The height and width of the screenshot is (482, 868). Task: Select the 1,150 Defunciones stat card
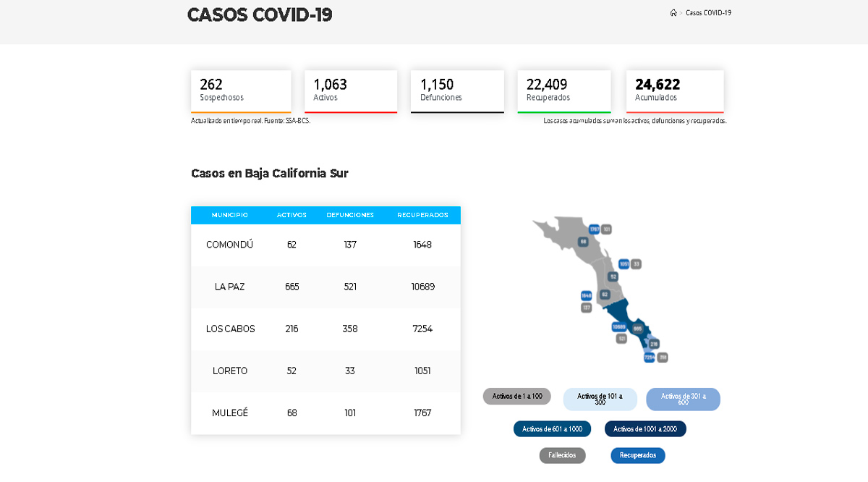(457, 91)
